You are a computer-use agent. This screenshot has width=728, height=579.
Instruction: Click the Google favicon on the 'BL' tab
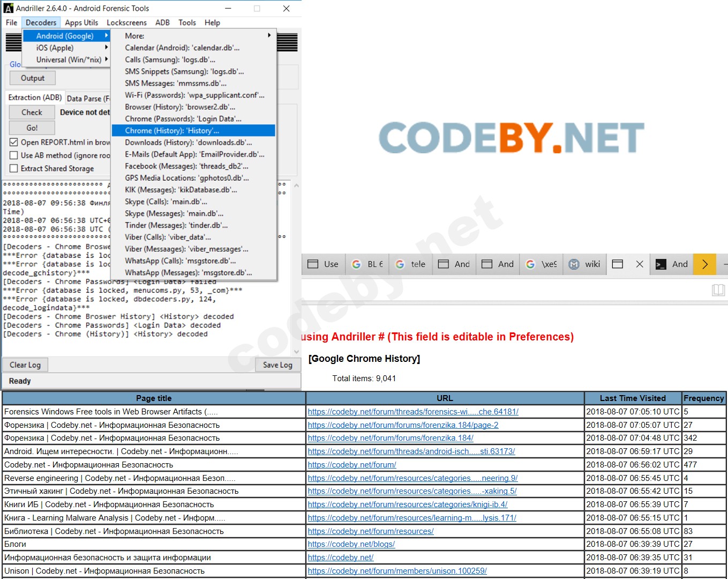(x=357, y=264)
